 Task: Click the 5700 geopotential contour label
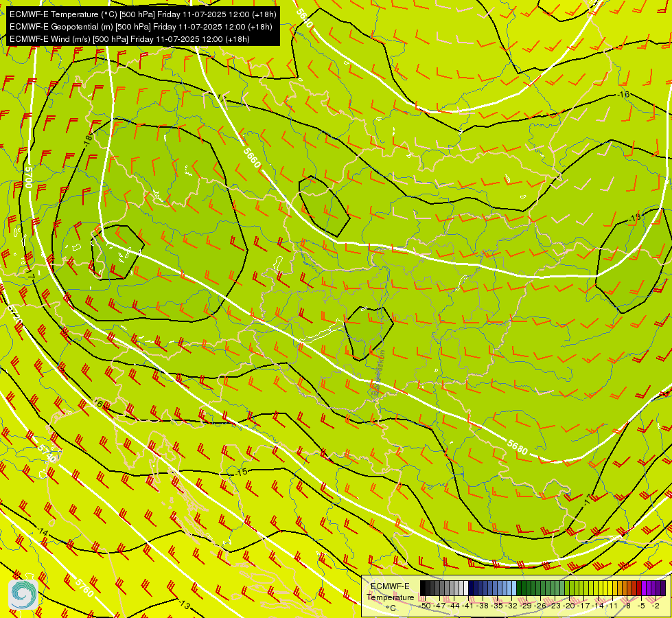tap(28, 177)
